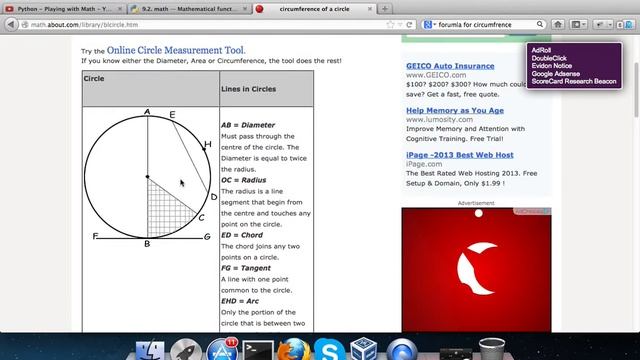Click the www.GEICO.com ad URL text
Viewport: 640px width, 360px height.
point(436,75)
